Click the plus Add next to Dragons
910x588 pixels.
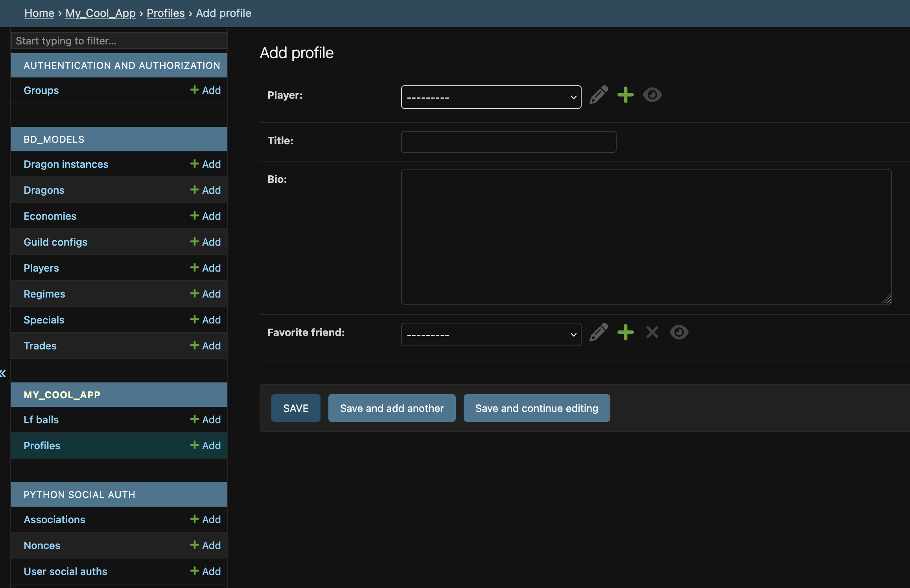click(205, 190)
